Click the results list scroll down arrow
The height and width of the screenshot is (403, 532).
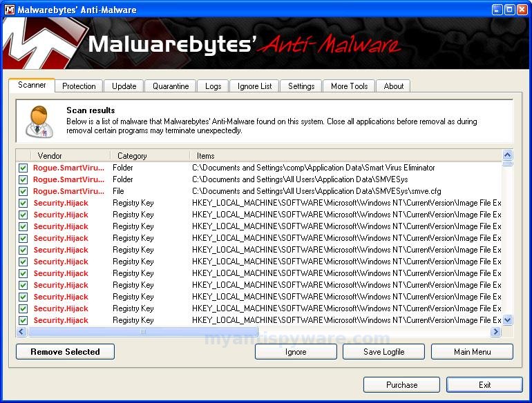pos(508,320)
